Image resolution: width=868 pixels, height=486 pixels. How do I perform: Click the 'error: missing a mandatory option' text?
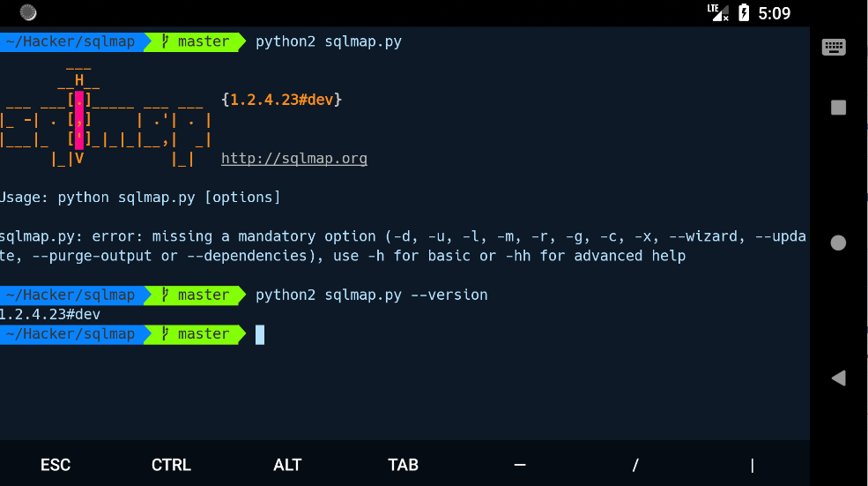234,236
